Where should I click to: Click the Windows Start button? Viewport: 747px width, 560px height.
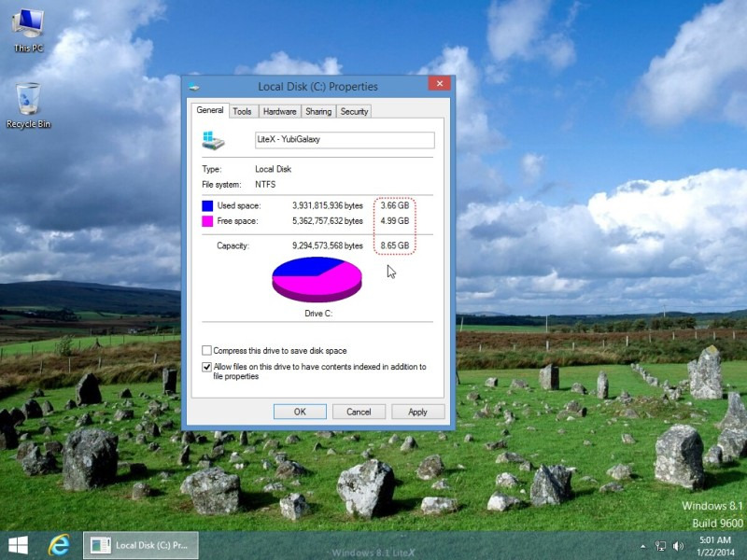(x=18, y=545)
